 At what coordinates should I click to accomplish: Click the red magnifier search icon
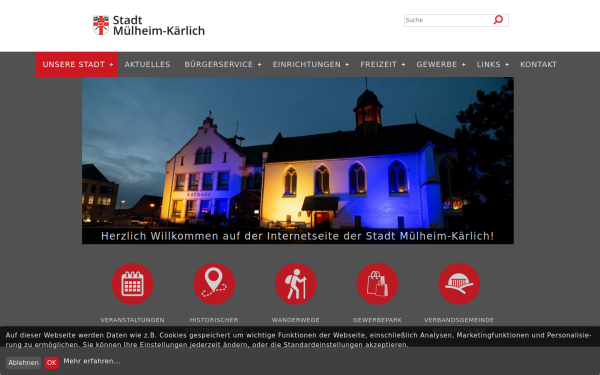498,20
